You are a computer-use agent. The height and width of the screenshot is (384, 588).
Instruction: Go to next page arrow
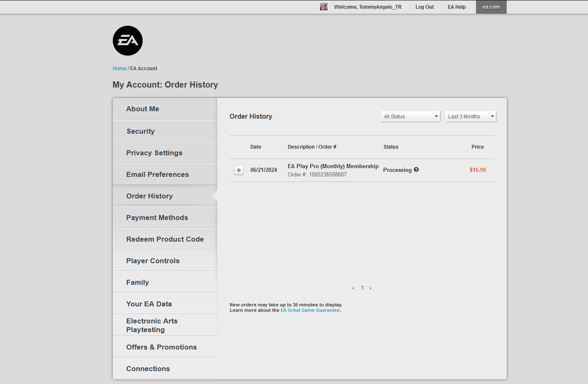[371, 288]
